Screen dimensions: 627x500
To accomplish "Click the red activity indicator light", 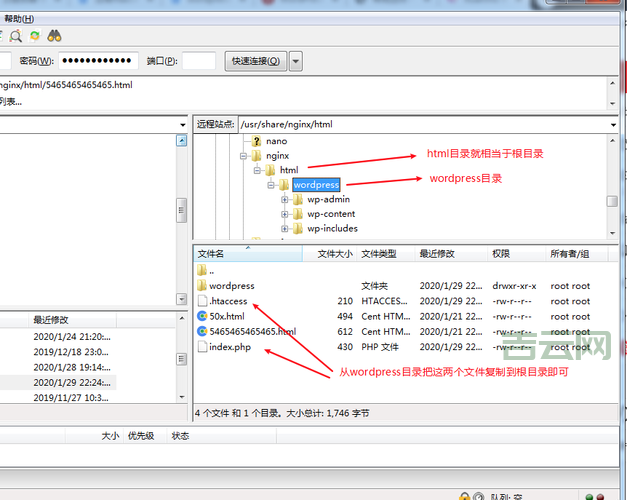I will (600, 497).
